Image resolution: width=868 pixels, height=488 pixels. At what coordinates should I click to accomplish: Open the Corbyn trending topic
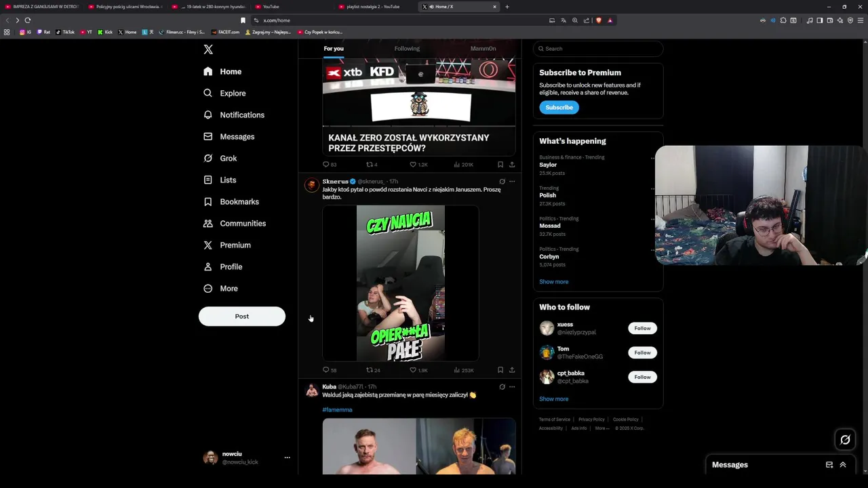pos(549,257)
